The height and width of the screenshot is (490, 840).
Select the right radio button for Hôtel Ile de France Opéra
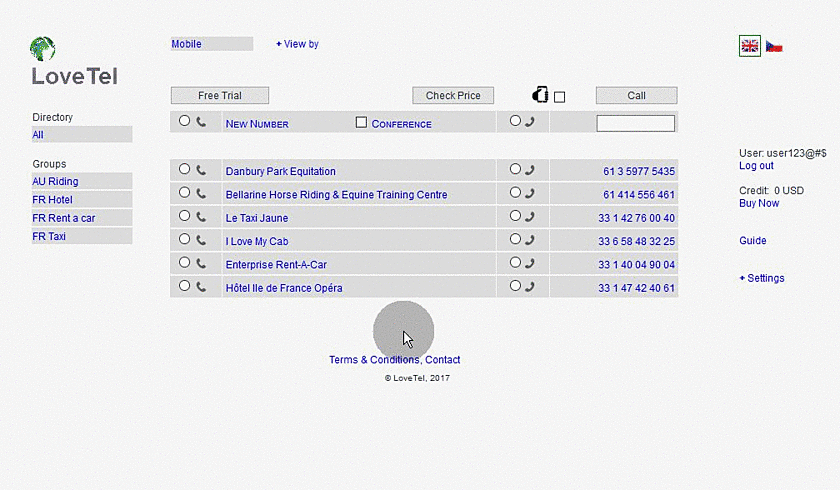pyautogui.click(x=515, y=286)
